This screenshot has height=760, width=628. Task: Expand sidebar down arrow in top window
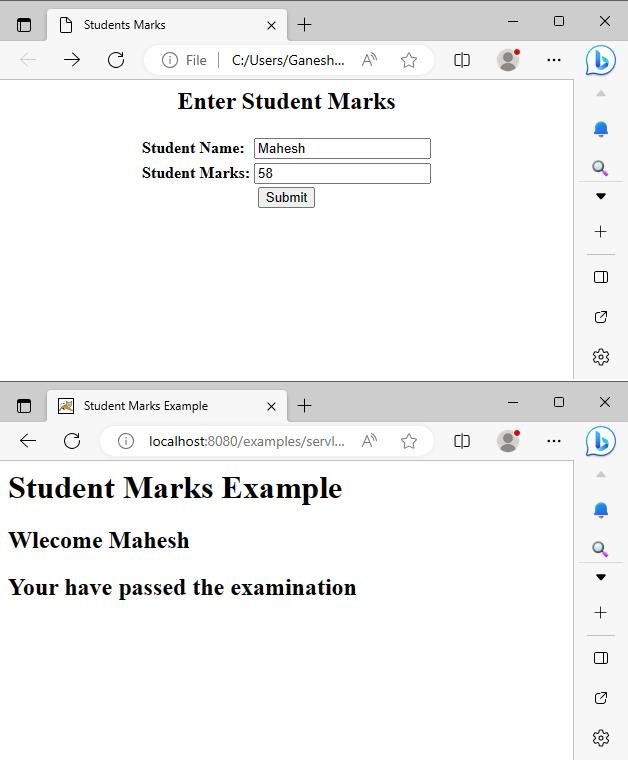[x=601, y=196]
